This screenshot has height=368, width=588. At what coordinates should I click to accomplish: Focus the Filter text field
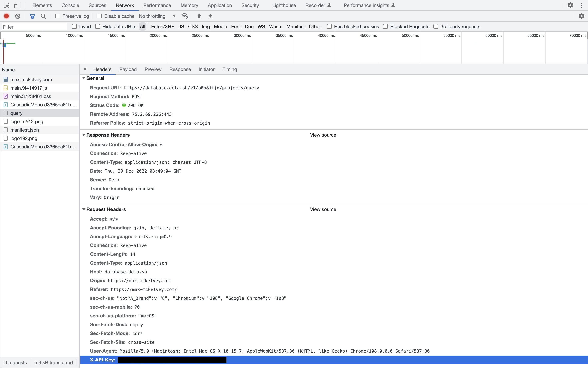click(34, 27)
